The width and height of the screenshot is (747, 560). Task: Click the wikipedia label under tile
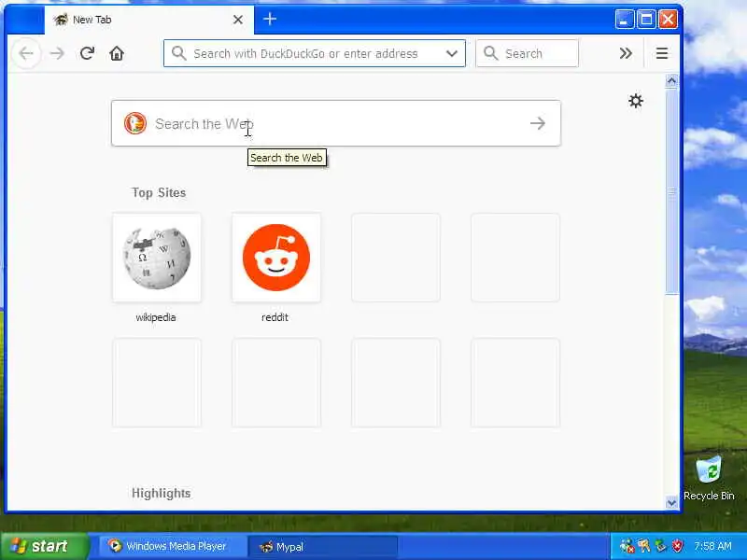pos(156,317)
